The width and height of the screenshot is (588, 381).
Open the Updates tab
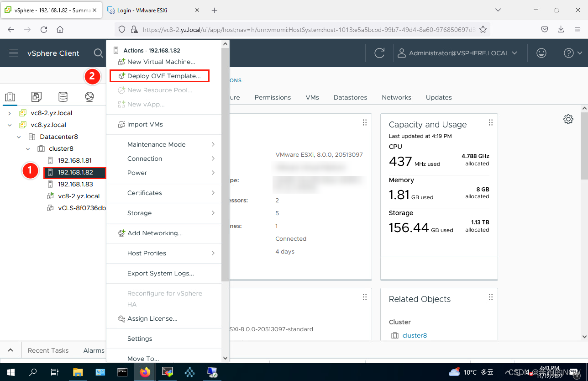click(x=439, y=97)
